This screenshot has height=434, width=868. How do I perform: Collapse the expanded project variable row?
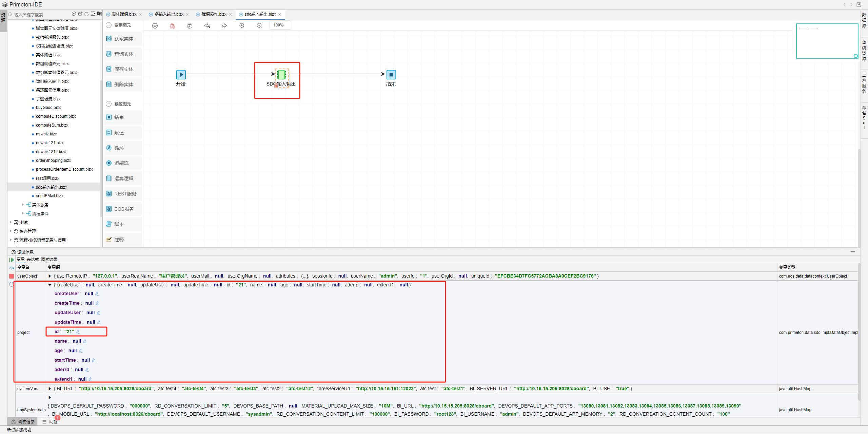click(x=50, y=285)
